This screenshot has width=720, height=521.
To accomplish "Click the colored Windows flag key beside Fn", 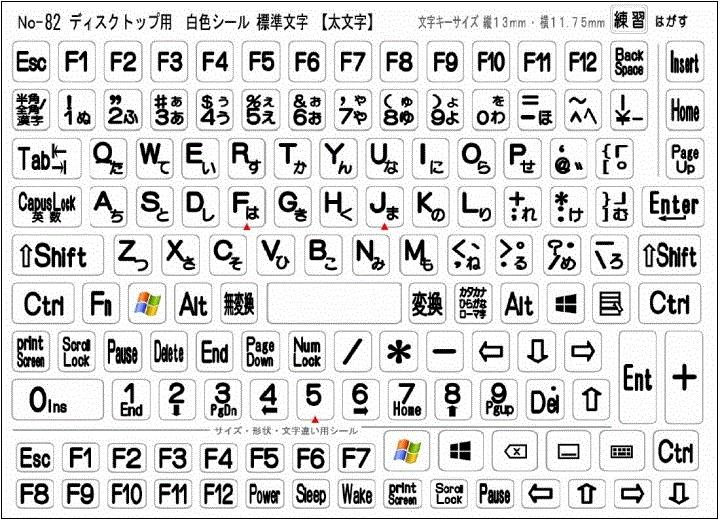I will (x=147, y=303).
